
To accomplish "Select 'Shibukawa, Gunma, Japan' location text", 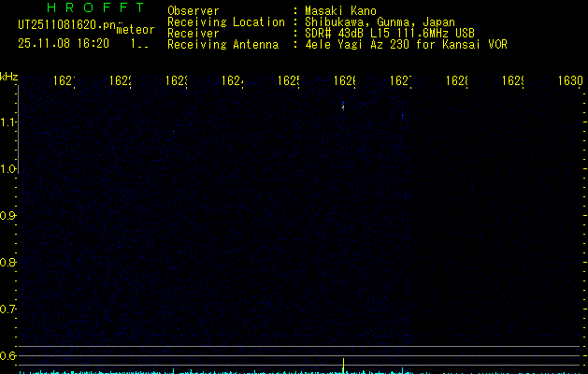I will pos(380,22).
